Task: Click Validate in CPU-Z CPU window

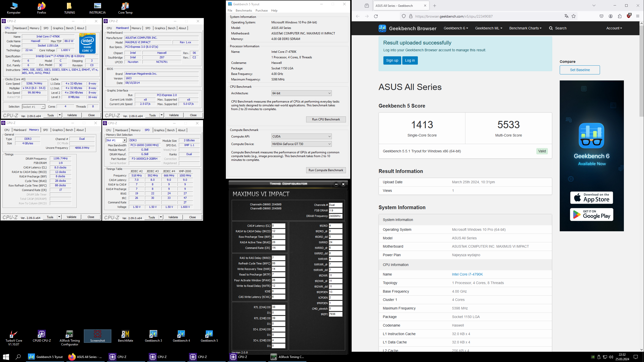Action: 72,115
